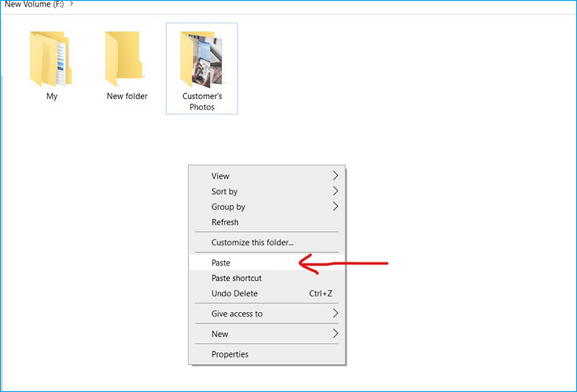577x392 pixels.
Task: Click the "Customer's Photos" folder name label
Action: (202, 101)
